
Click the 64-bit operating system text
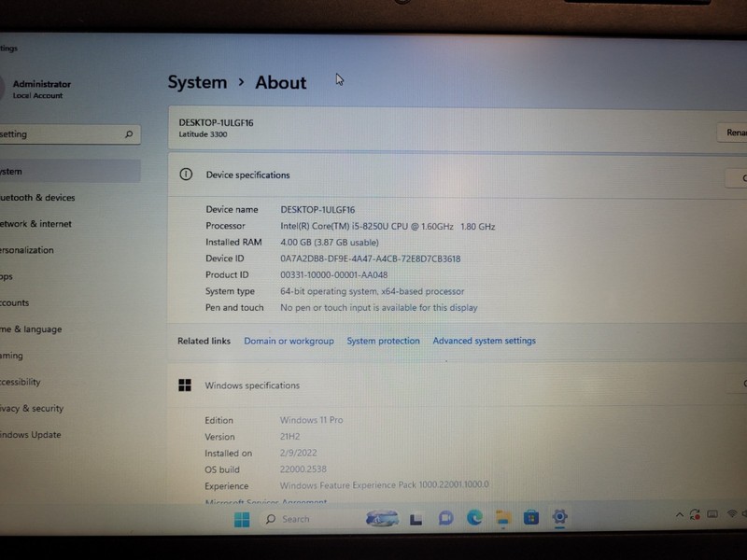tap(372, 291)
